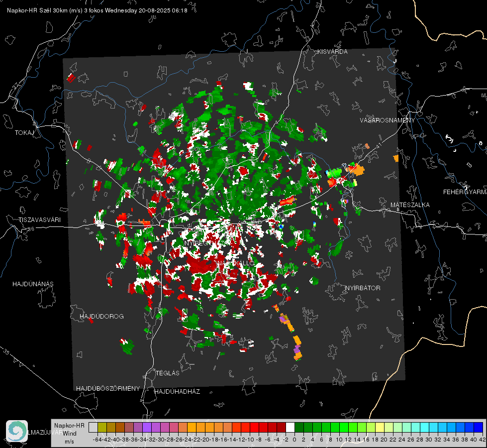Viewport: 487px width, 448px height.
Task: Select the leftmost gray swatch in wind legend
Action: [93, 427]
